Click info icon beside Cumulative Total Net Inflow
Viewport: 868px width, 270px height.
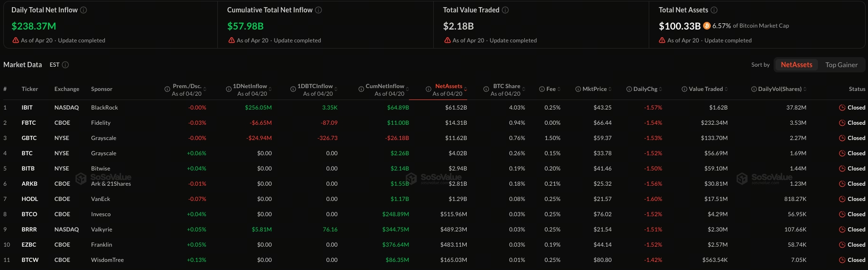[x=318, y=10]
